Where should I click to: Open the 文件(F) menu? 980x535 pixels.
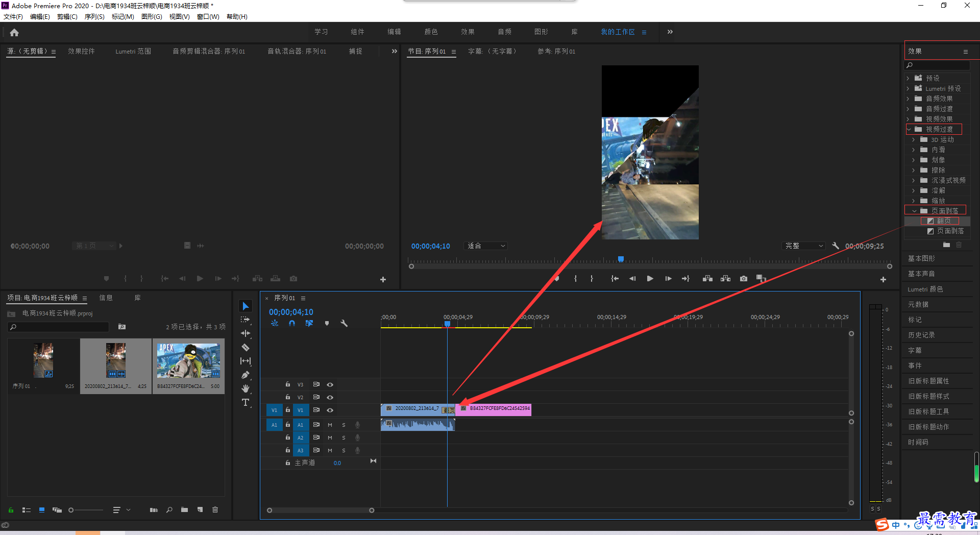click(x=13, y=17)
